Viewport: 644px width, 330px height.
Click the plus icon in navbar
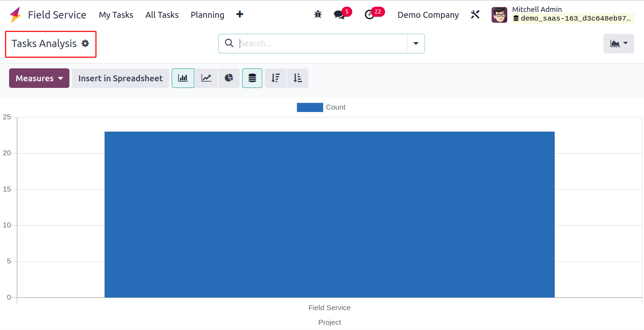(x=240, y=14)
